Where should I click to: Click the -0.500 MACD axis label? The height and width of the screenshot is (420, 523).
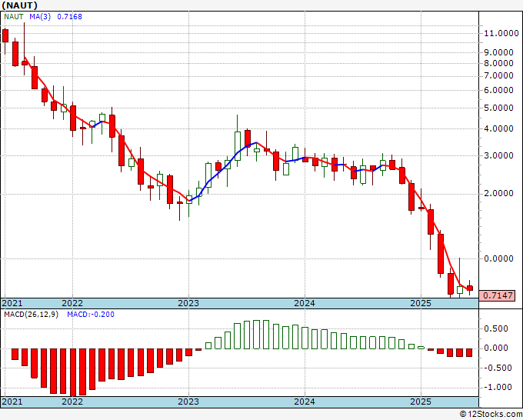(x=497, y=368)
